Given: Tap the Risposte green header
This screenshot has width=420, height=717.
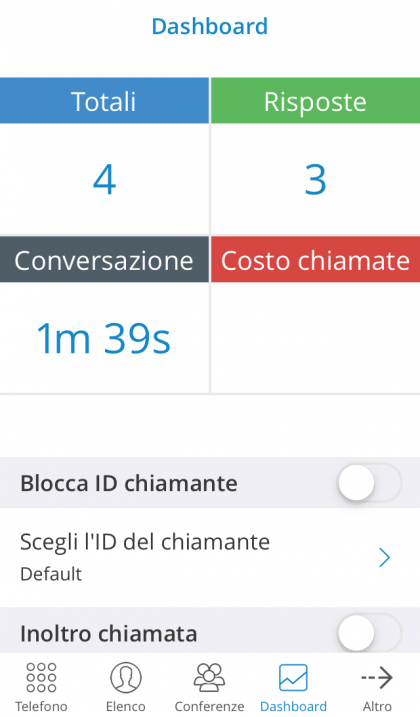Looking at the screenshot, I should pos(315,101).
